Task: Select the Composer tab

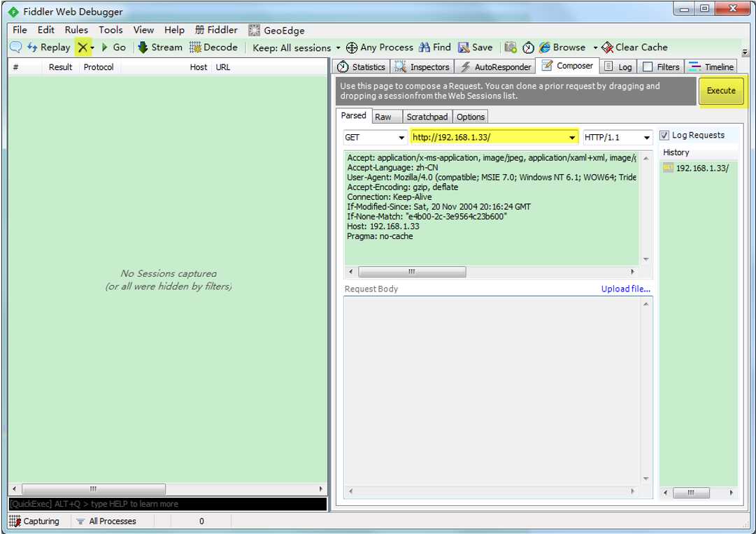Action: coord(567,66)
